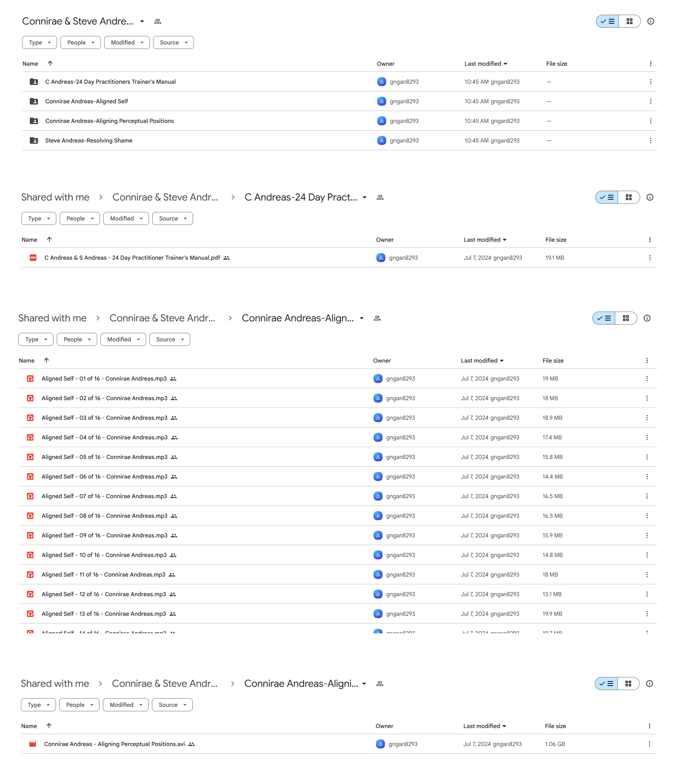Switch to grid layout in Connirae Andreas-Align section
The width and height of the screenshot is (681, 784).
[x=626, y=318]
